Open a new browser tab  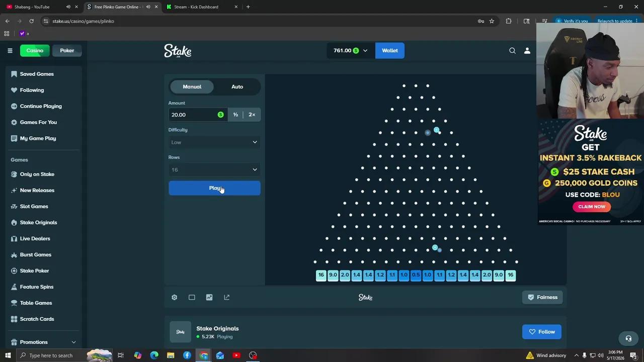tap(248, 7)
